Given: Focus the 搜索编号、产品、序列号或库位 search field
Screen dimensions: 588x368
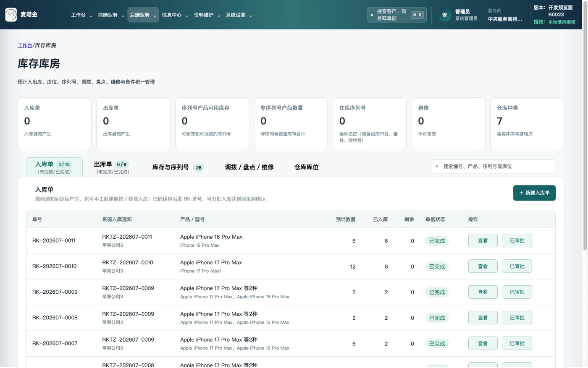Looking at the screenshot, I should pyautogui.click(x=493, y=167).
